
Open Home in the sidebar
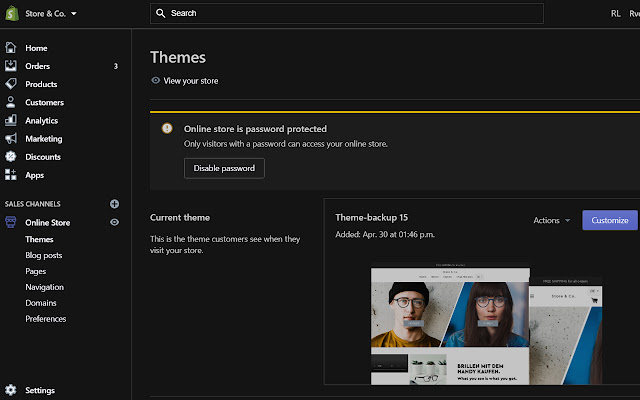click(36, 48)
